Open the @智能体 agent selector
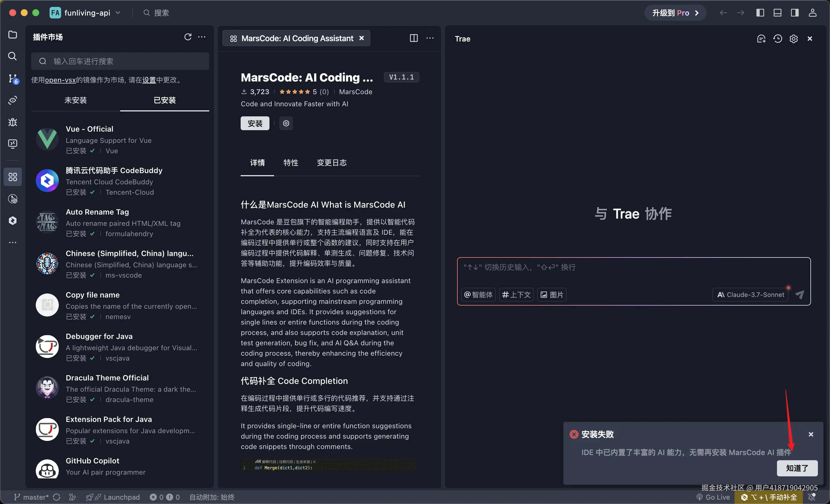Image resolution: width=830 pixels, height=504 pixels. point(478,294)
